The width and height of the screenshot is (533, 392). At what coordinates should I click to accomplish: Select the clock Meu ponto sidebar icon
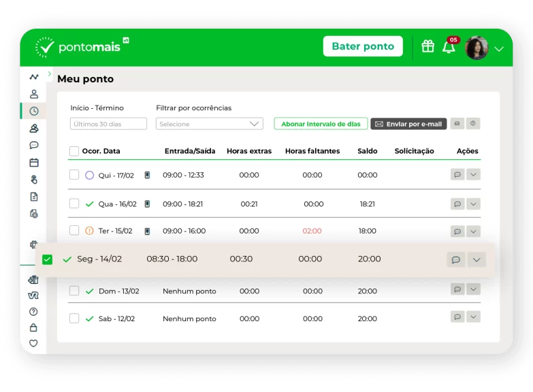34,111
